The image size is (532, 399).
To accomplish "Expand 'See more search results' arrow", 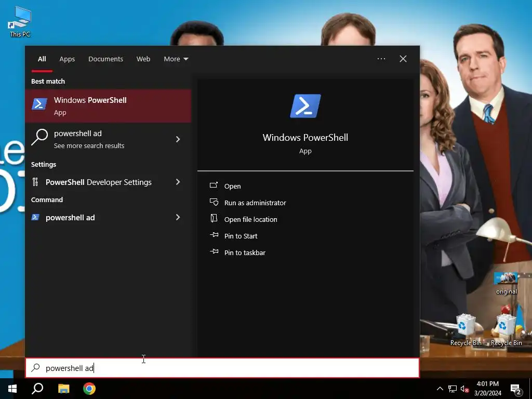I will point(178,139).
